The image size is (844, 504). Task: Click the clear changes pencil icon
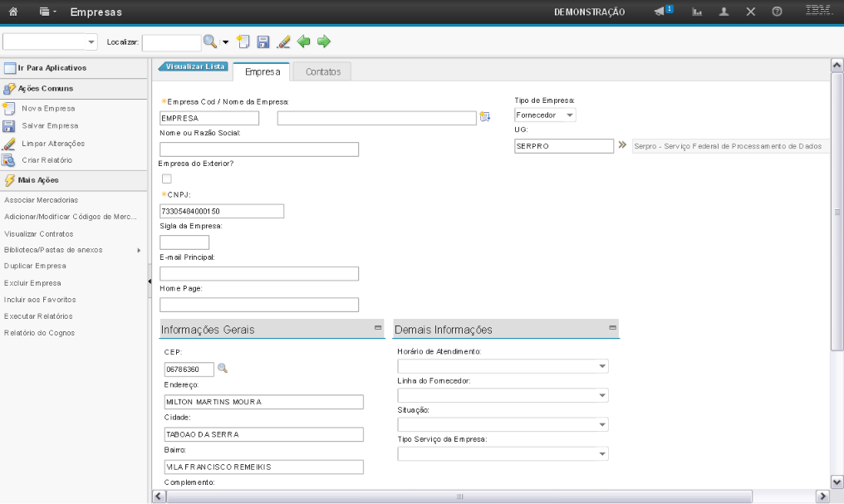283,42
